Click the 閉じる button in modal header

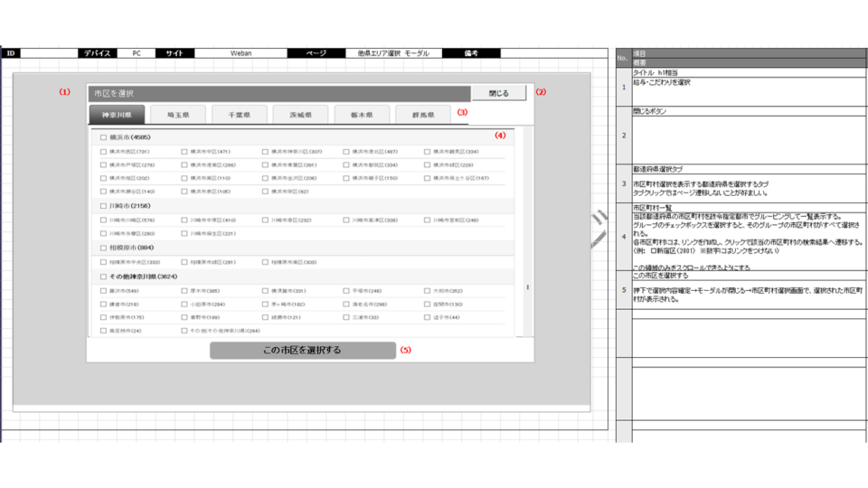498,93
